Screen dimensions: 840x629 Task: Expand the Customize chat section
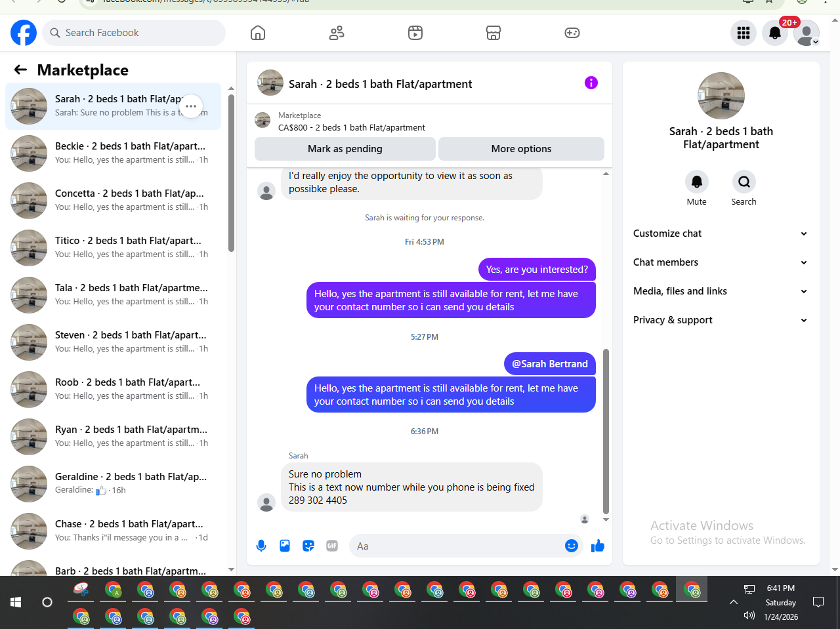pyautogui.click(x=721, y=233)
